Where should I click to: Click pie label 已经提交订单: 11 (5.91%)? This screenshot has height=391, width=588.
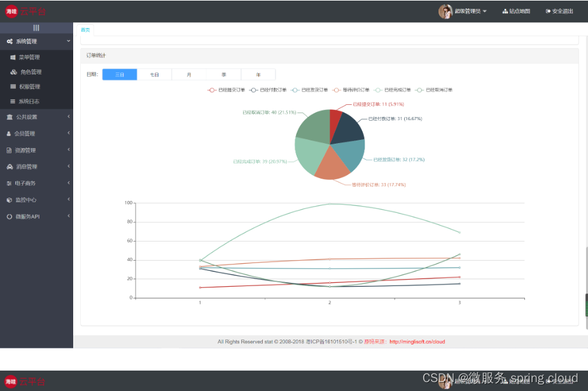click(379, 104)
